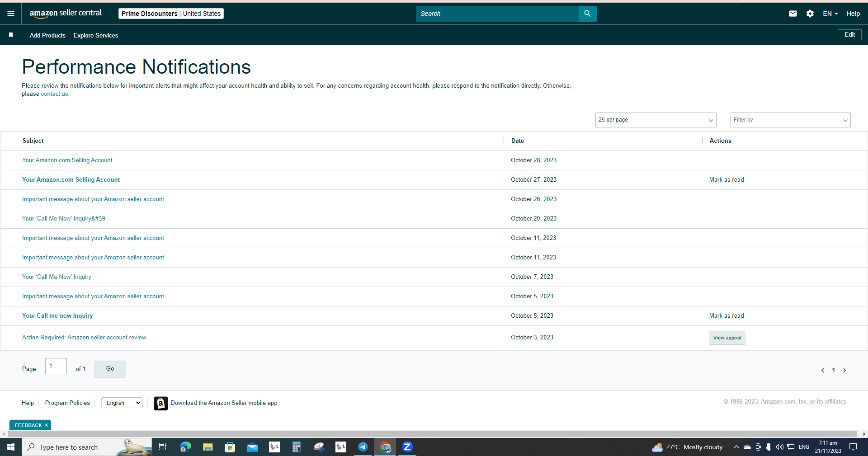868x456 pixels.
Task: Open Program Policies link
Action: point(67,403)
